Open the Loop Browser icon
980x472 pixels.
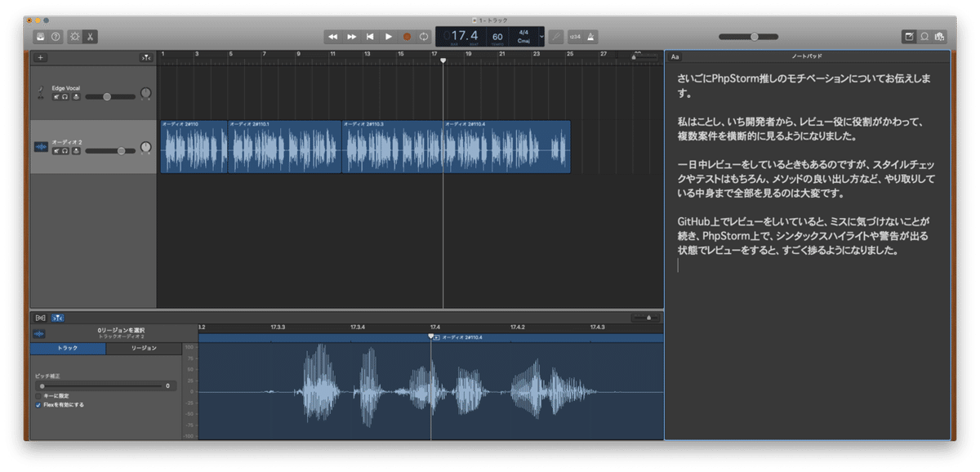924,37
